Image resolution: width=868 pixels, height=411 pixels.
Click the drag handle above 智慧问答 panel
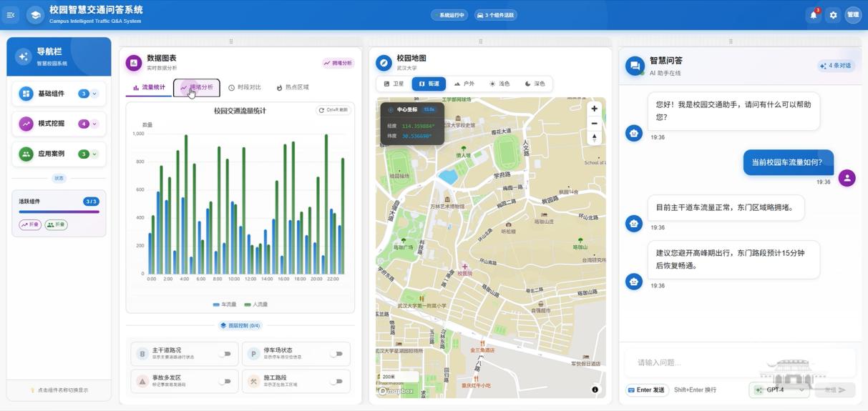[x=731, y=41]
